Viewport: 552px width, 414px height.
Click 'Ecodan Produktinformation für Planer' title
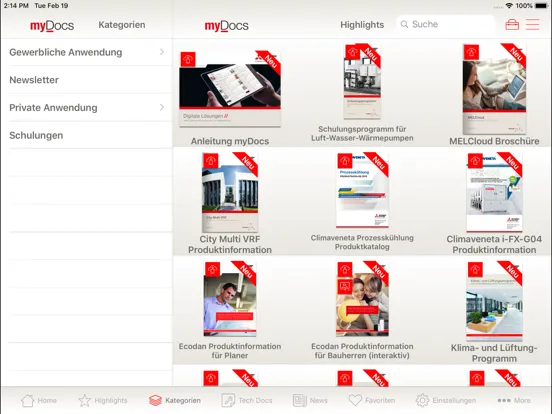230,351
